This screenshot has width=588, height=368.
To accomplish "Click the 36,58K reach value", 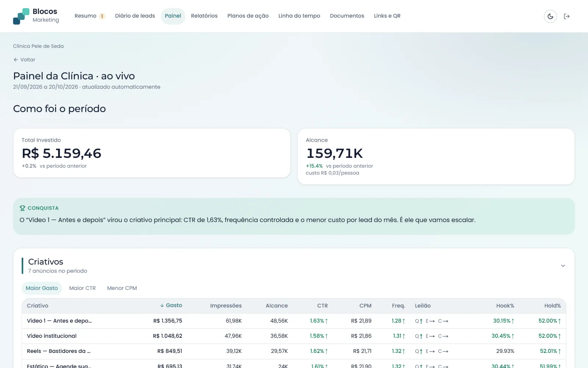I will 279,336.
